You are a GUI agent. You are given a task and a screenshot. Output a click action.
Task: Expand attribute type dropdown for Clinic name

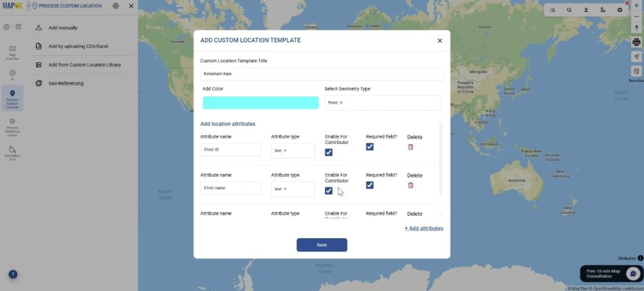292,189
